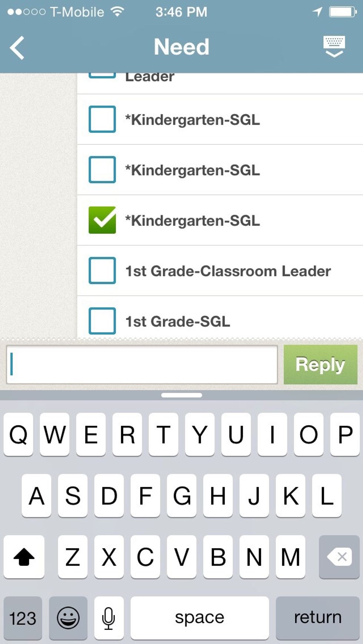Uncheck the checked *Kindergarten-SGL checkbox

point(102,220)
